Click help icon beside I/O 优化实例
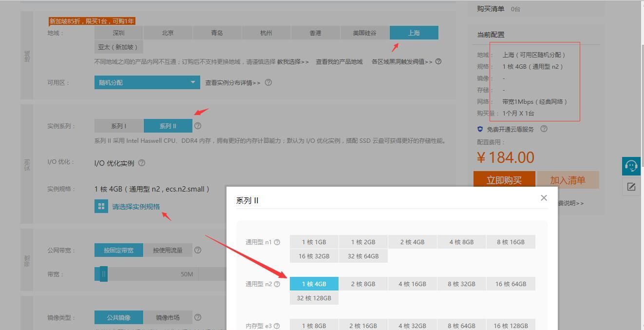The width and height of the screenshot is (644, 330). tap(142, 163)
